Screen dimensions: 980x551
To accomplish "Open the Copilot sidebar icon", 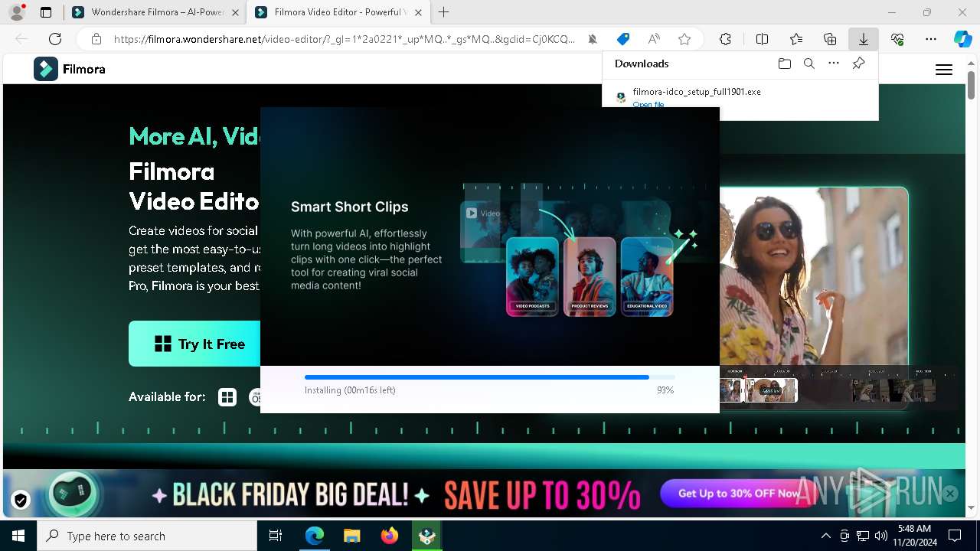I will (x=962, y=39).
